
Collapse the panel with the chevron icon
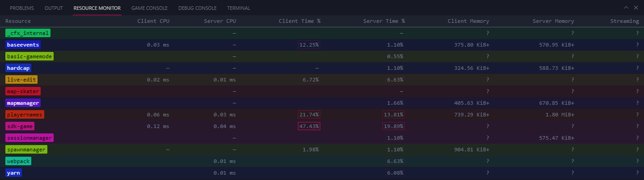click(627, 8)
